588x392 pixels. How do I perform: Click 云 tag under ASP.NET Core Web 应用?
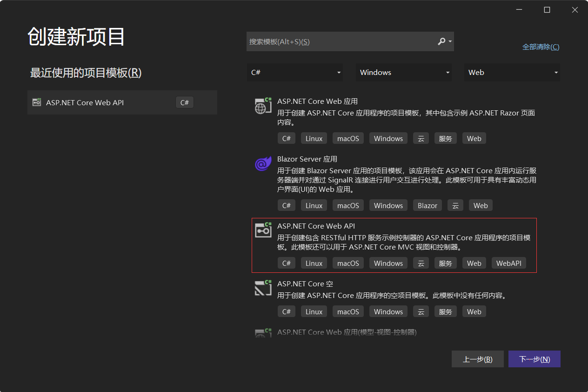pyautogui.click(x=421, y=138)
